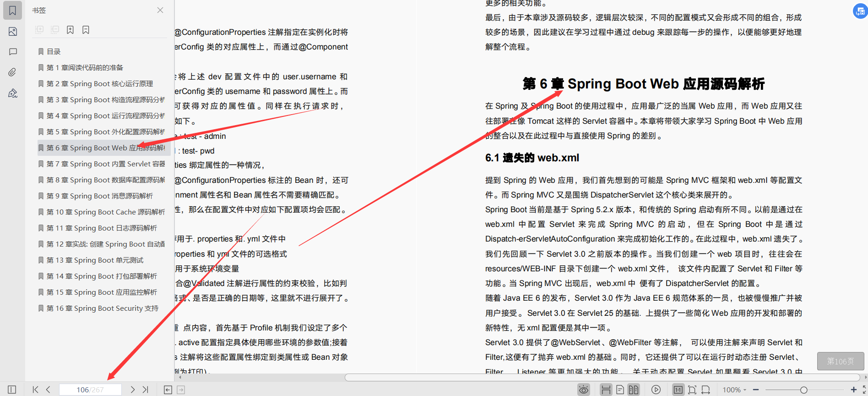Switch to single page view
The width and height of the screenshot is (868, 396).
620,390
